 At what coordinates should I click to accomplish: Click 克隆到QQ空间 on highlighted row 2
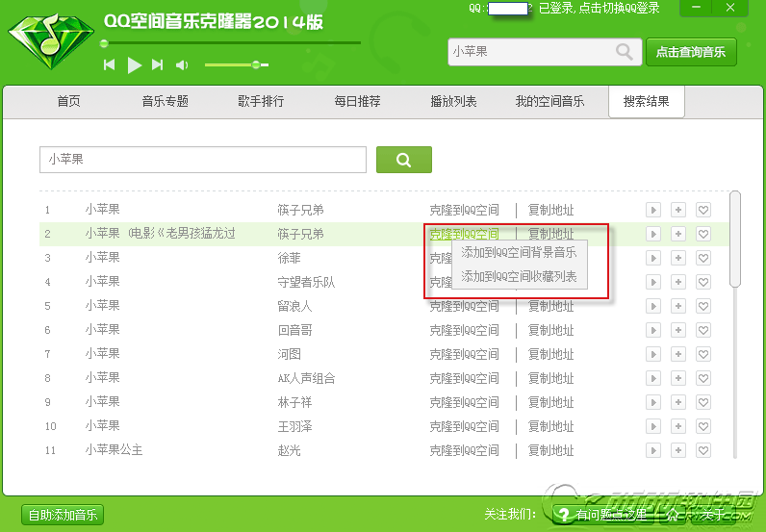[x=464, y=234]
